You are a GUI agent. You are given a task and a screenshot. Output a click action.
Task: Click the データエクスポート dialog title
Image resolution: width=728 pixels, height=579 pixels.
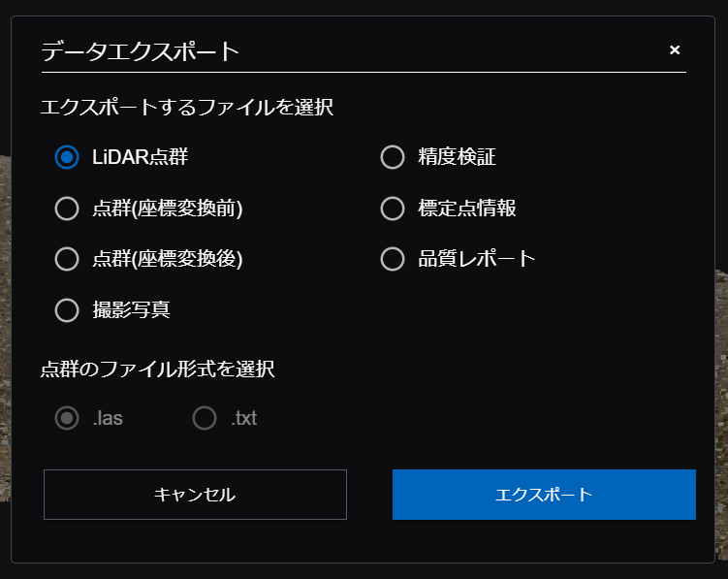click(141, 51)
